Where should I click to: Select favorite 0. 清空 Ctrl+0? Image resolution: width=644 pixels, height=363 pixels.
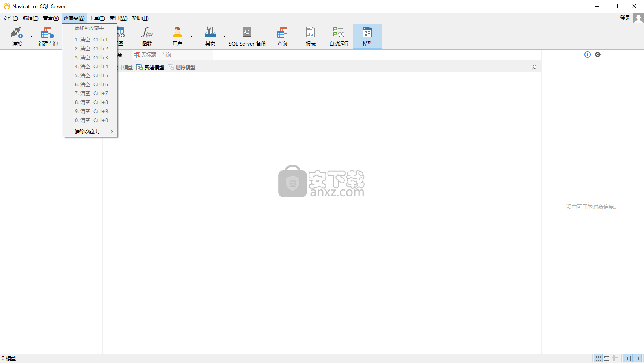point(89,120)
